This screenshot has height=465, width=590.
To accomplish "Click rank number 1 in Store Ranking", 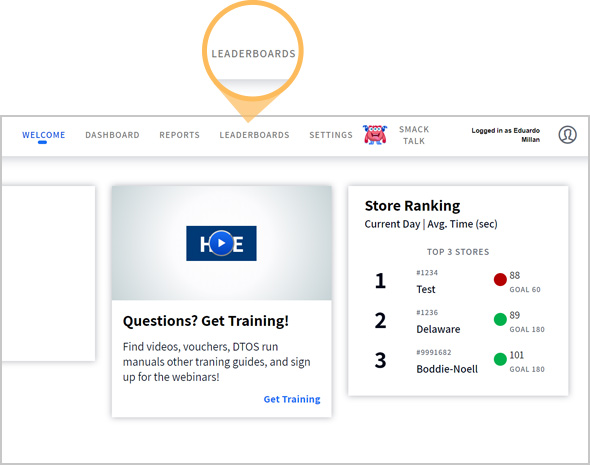I will pos(380,281).
